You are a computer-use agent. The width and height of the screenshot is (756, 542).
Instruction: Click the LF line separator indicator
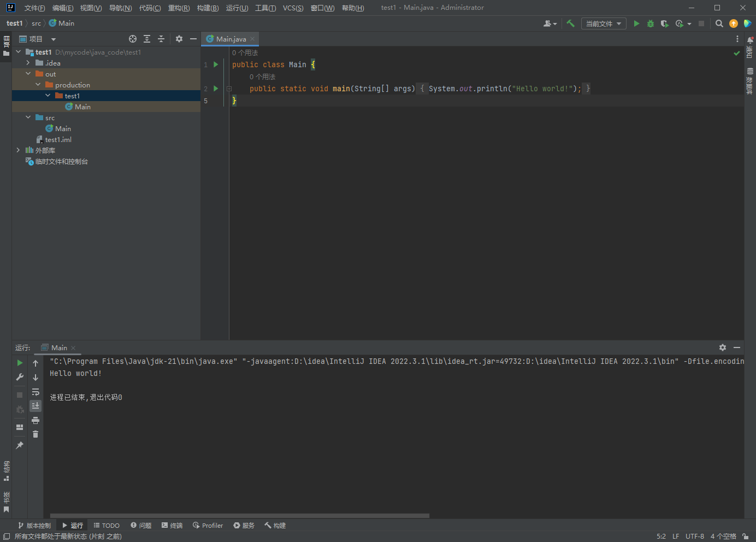[x=676, y=537]
